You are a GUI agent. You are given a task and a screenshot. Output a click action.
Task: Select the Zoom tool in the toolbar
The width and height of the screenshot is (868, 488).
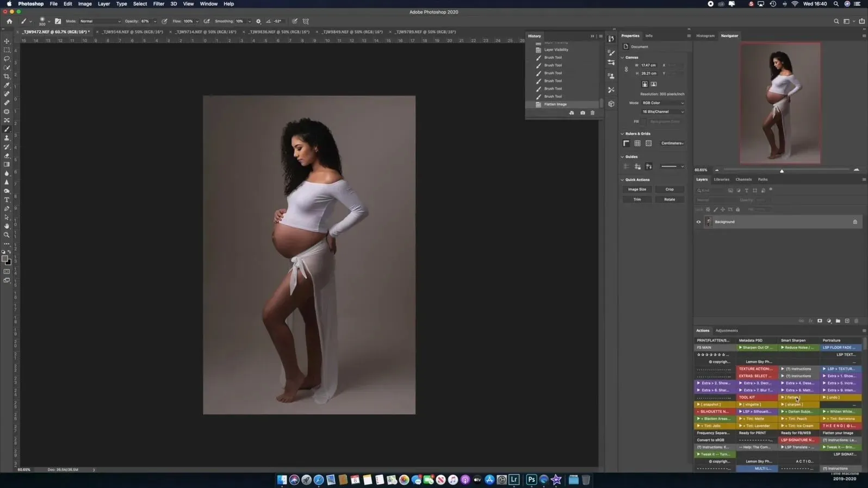[7, 235]
